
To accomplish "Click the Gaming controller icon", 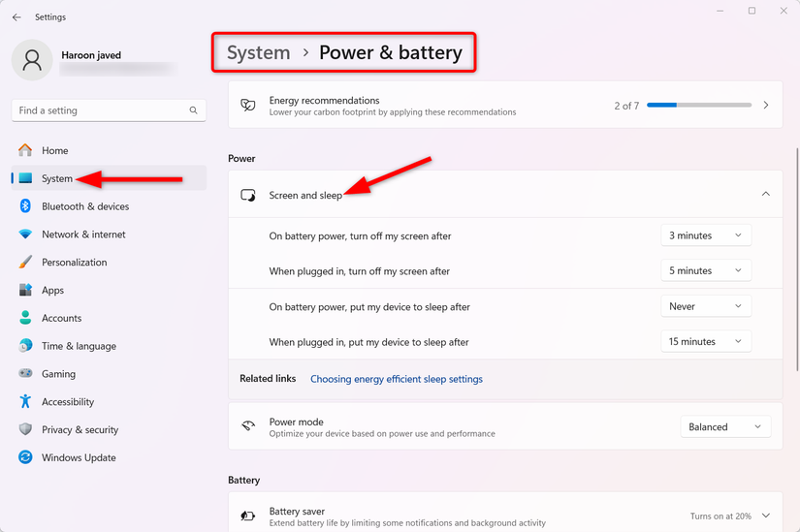I will point(25,374).
